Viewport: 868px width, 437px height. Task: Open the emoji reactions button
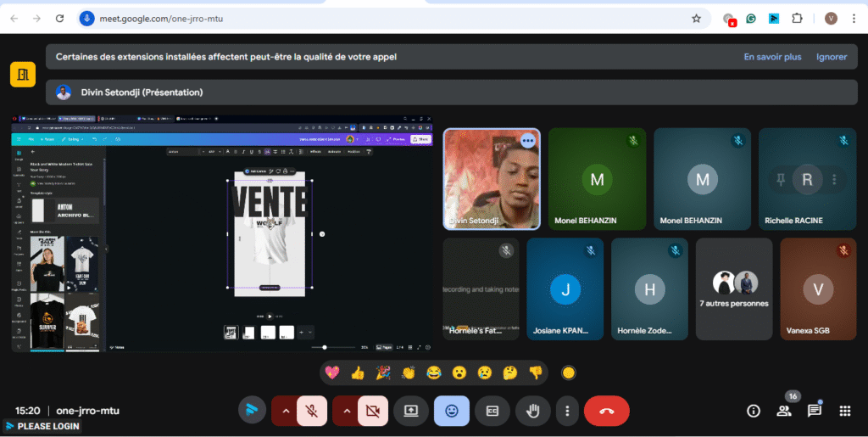[452, 411]
